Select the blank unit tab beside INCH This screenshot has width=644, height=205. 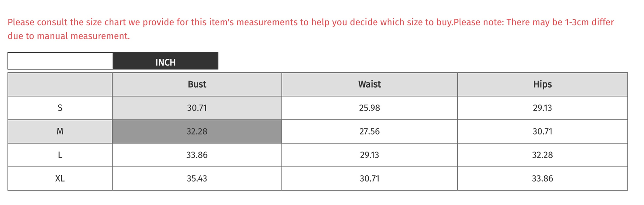pyautogui.click(x=60, y=61)
